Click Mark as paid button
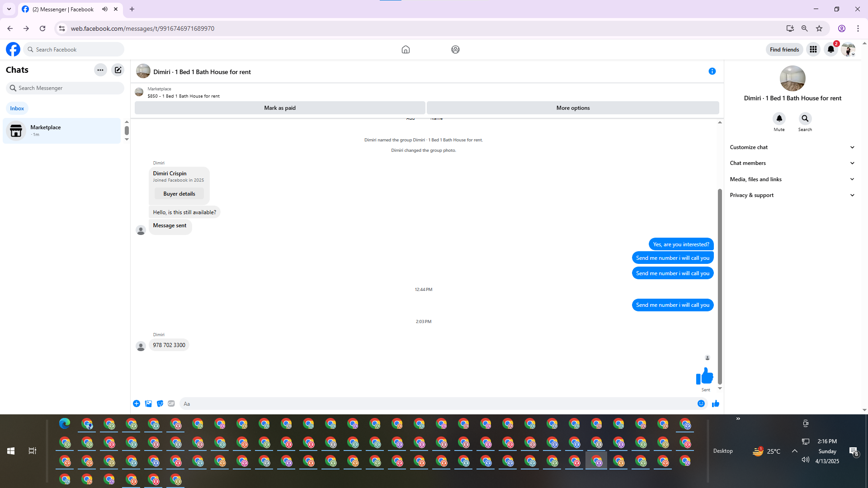This screenshot has height=488, width=868. [280, 108]
